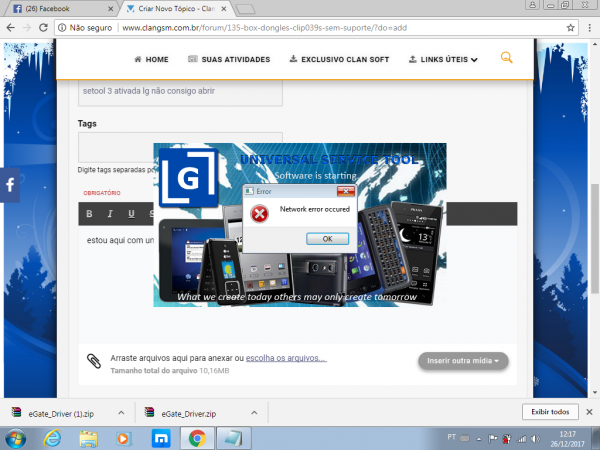The width and height of the screenshot is (600, 450).
Task: Click the address bar URL
Action: pos(264,28)
